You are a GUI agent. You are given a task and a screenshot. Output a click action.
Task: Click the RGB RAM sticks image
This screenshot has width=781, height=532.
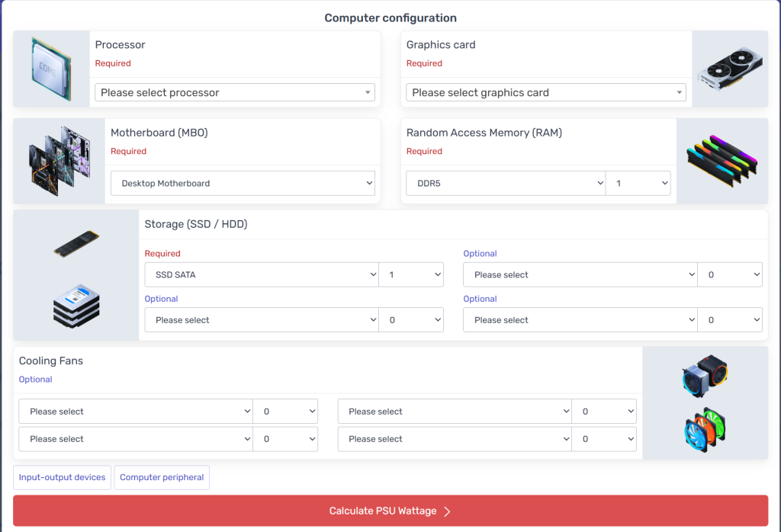pyautogui.click(x=722, y=161)
